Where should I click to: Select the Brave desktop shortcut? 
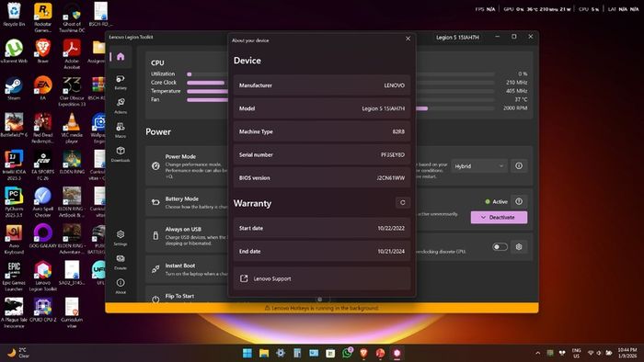(x=42, y=51)
